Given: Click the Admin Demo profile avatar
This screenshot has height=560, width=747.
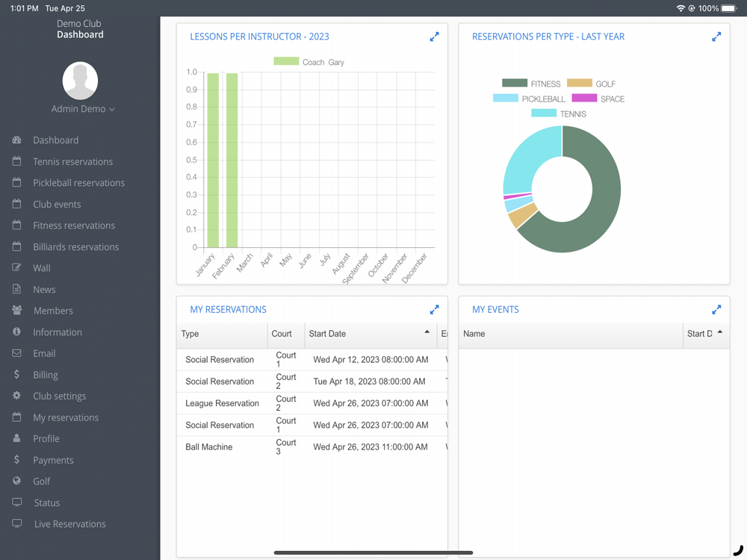Looking at the screenshot, I should [x=80, y=81].
